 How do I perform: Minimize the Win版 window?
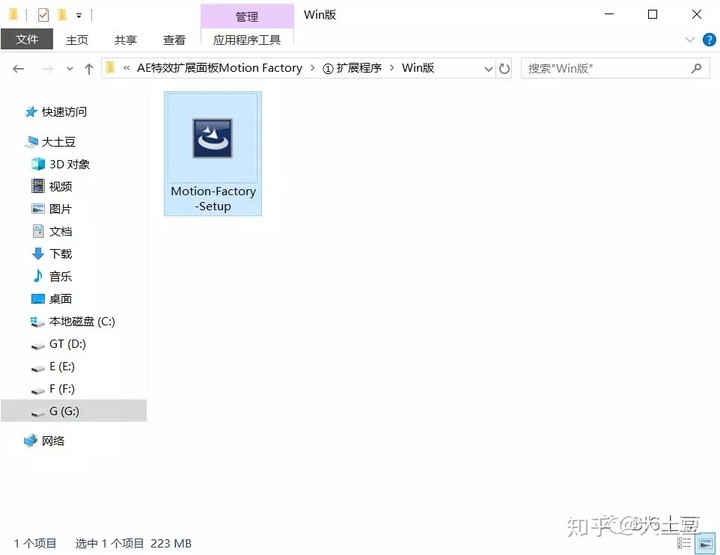(609, 15)
